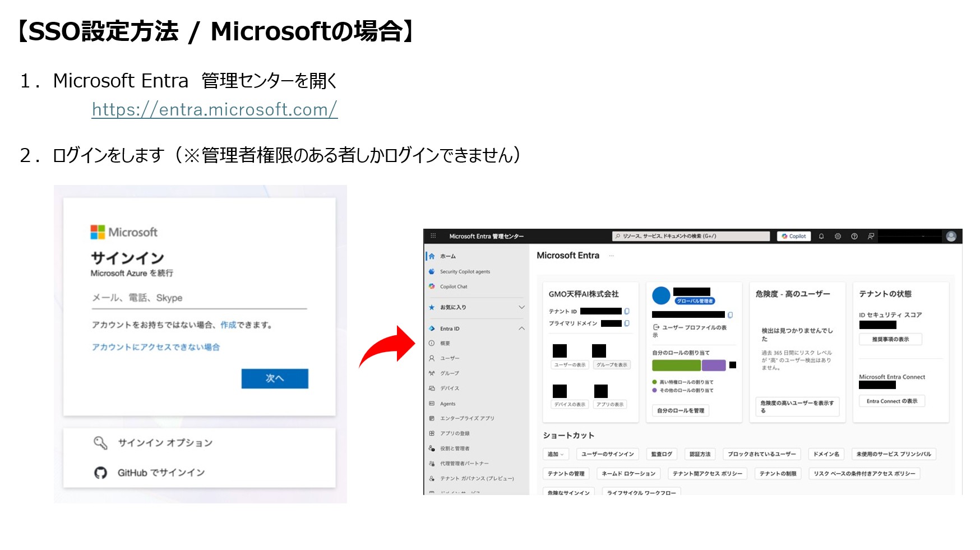Click the 役割と管理者 sidebar icon
The image size is (980, 550).
(432, 449)
